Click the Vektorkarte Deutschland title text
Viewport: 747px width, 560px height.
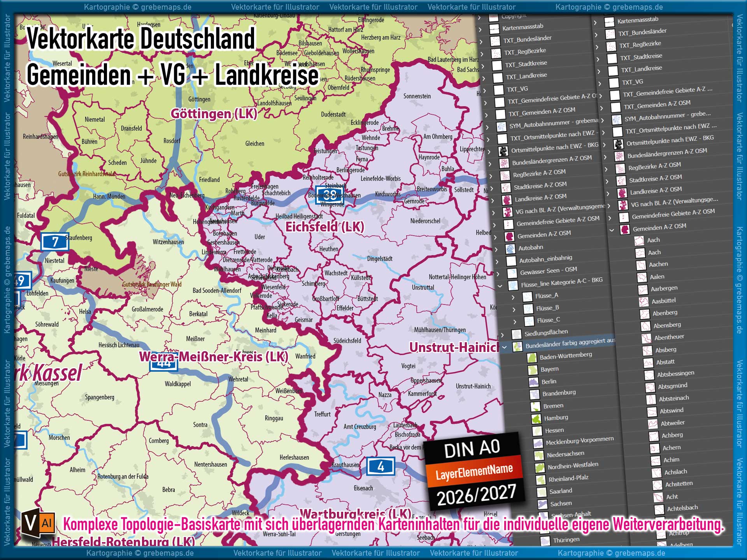pyautogui.click(x=141, y=39)
